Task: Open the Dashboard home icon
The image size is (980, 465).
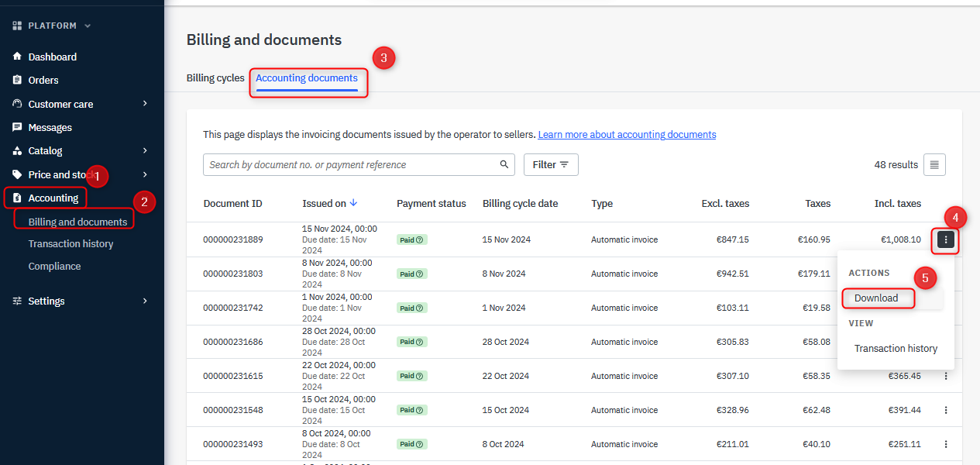Action: click(x=17, y=57)
